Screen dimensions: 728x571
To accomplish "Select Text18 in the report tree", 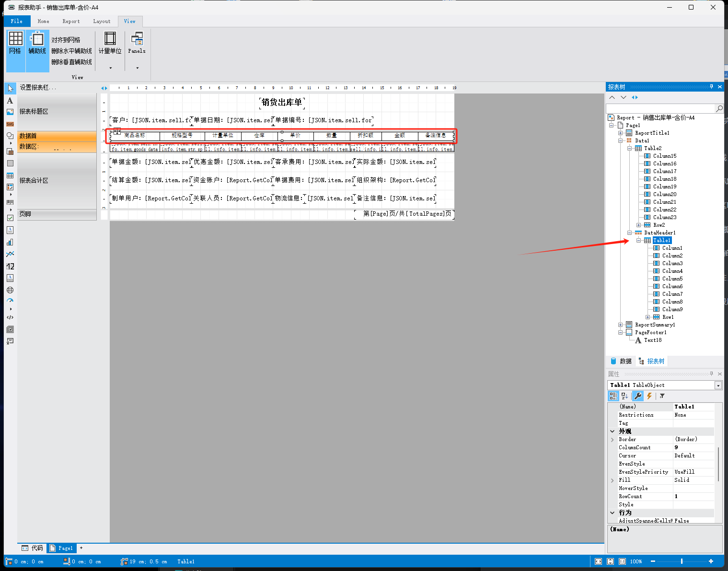I will (x=653, y=340).
